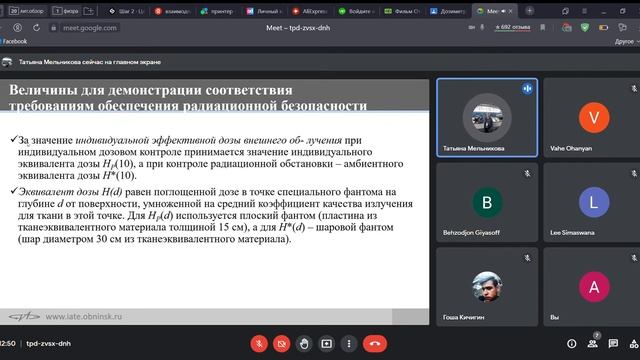Open the green shield protection extension
The width and height of the screenshot is (640, 360).
click(585, 28)
